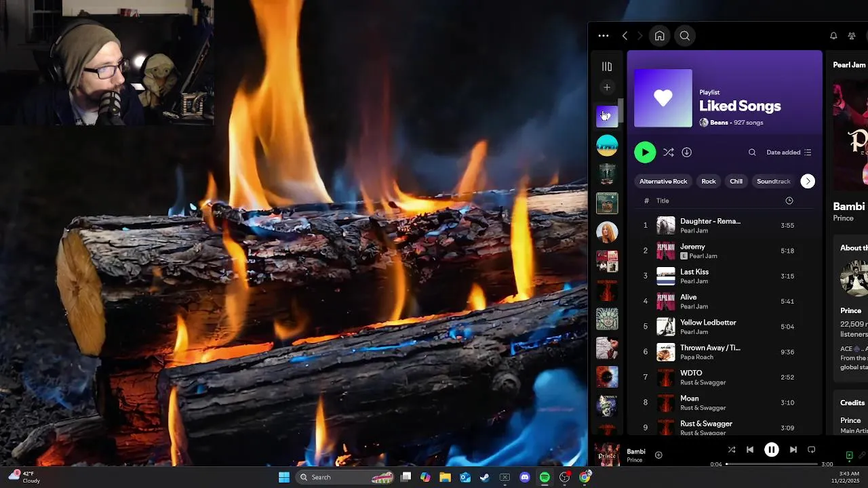This screenshot has width=868, height=488.
Task: Open the Bambi title in the right panel
Action: coord(849,207)
